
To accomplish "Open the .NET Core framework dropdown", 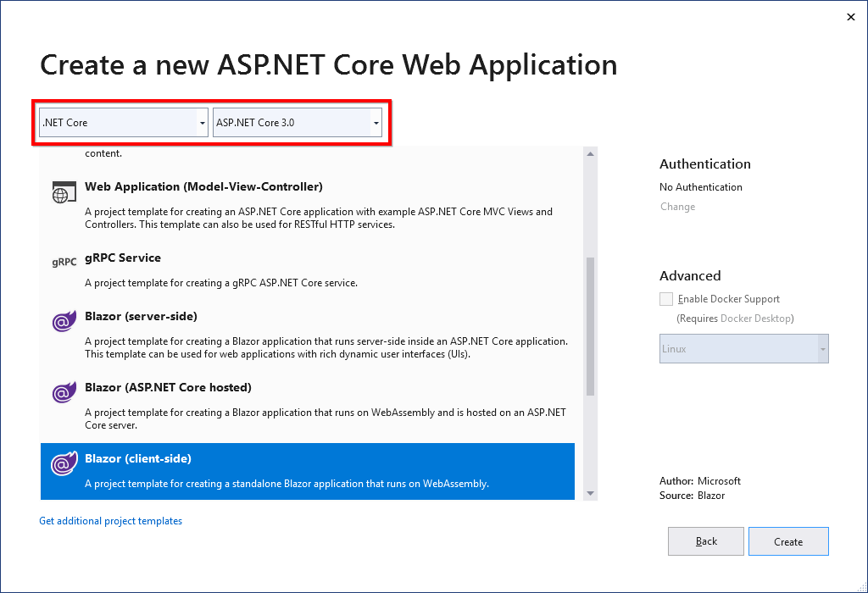I will point(124,123).
